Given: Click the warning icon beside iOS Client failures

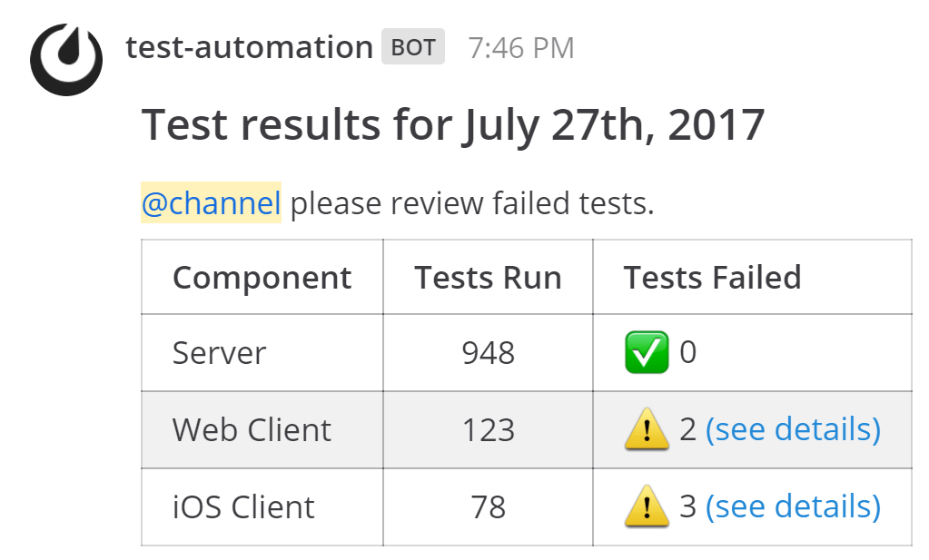Looking at the screenshot, I should [645, 506].
